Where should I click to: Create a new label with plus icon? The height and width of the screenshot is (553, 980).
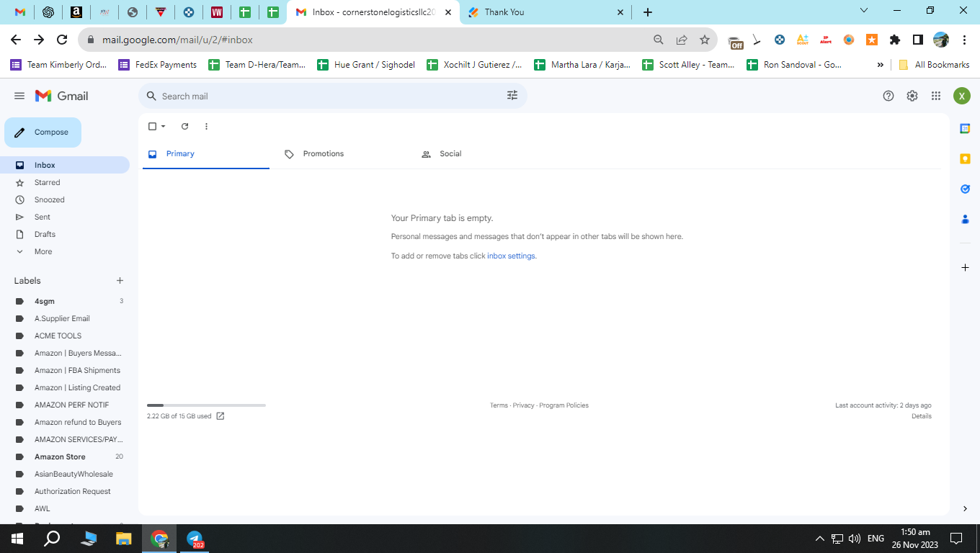(120, 281)
